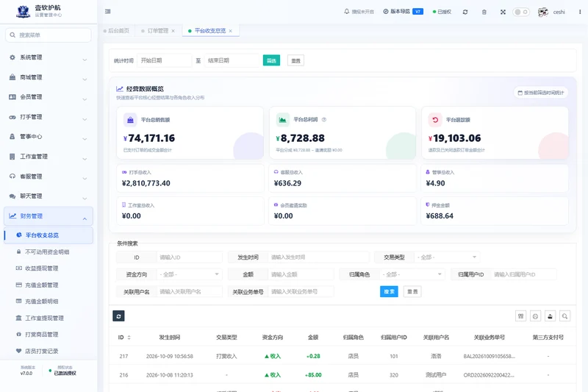
Task: Open the vertical three-dot more menu
Action: pos(580,12)
